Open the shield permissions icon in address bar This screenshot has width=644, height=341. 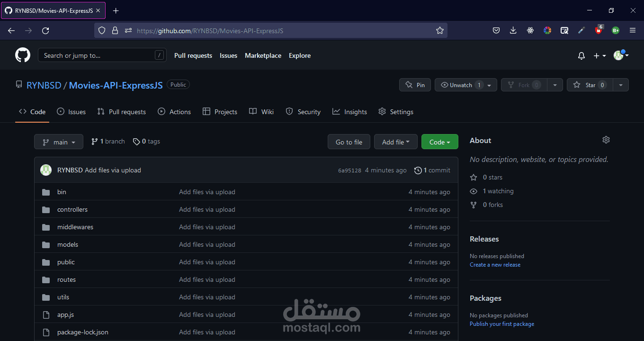[101, 30]
